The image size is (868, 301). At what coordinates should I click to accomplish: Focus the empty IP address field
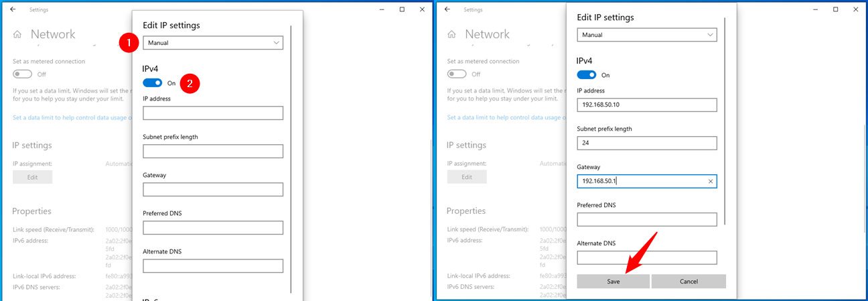[213, 113]
